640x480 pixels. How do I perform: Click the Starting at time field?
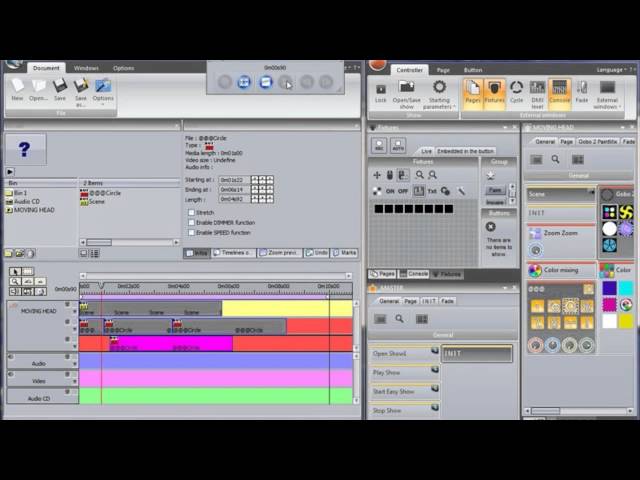coord(234,180)
